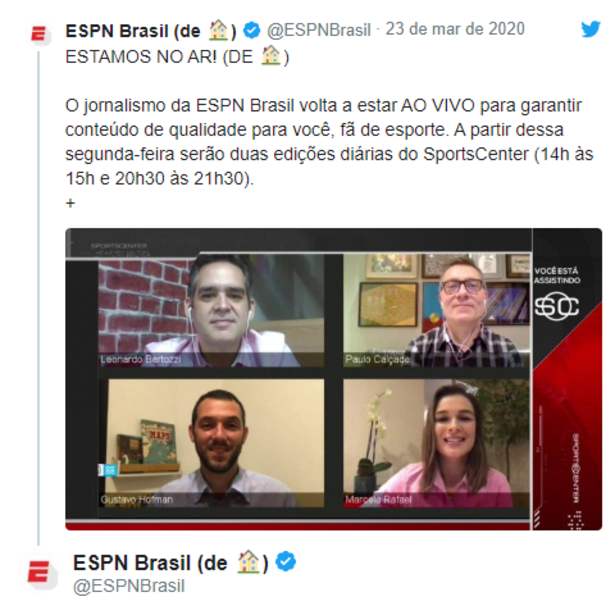Click ESPN avatar icon in bottom profile row

click(41, 573)
